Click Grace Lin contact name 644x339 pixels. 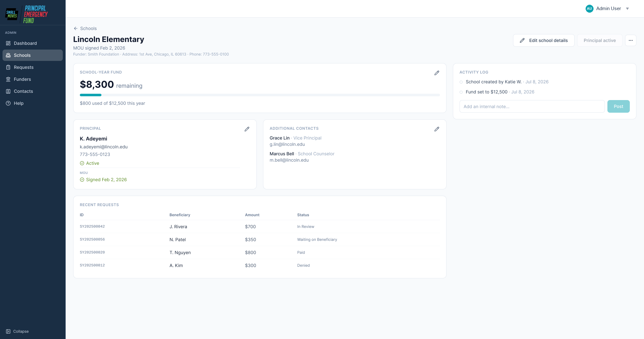pos(280,138)
